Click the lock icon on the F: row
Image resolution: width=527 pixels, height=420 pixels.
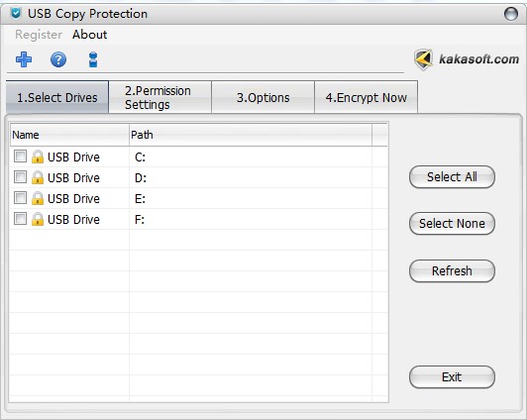pos(38,219)
